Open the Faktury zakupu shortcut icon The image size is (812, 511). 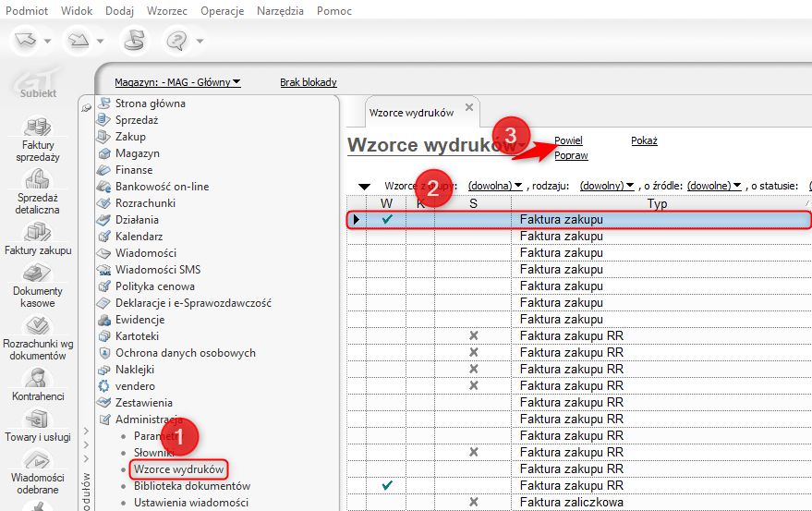[38, 232]
